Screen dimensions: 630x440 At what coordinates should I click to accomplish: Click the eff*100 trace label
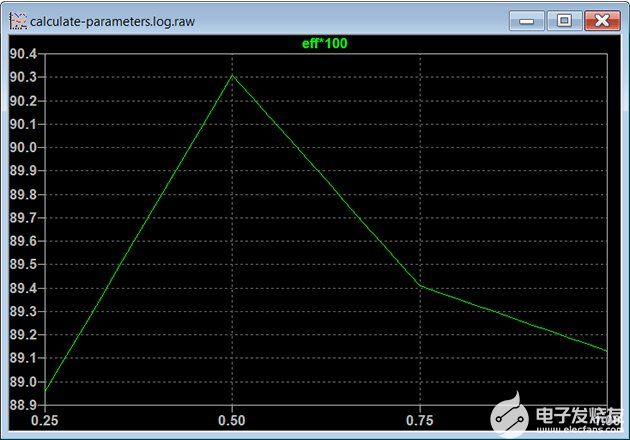(x=325, y=43)
